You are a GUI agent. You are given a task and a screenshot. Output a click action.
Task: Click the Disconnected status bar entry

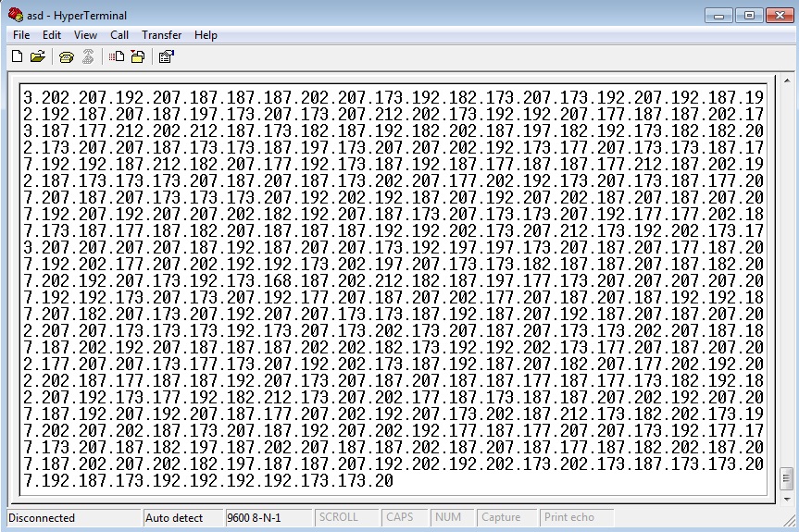click(73, 518)
